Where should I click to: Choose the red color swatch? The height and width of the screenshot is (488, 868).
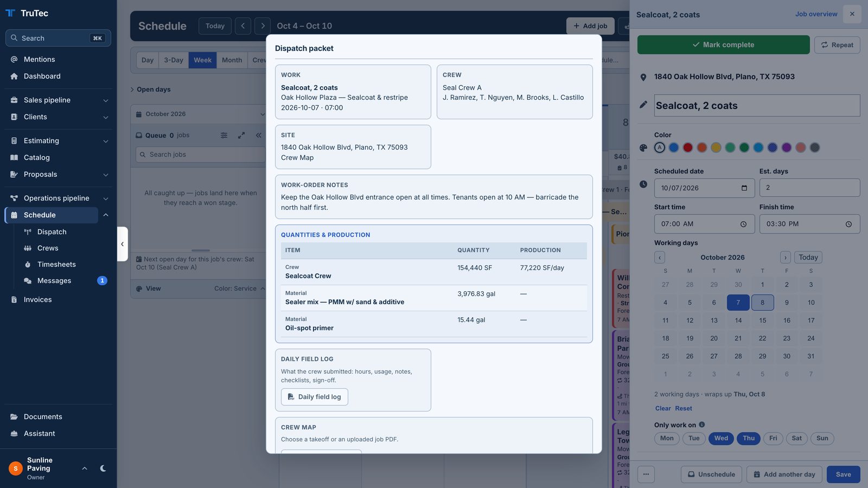[x=688, y=147]
